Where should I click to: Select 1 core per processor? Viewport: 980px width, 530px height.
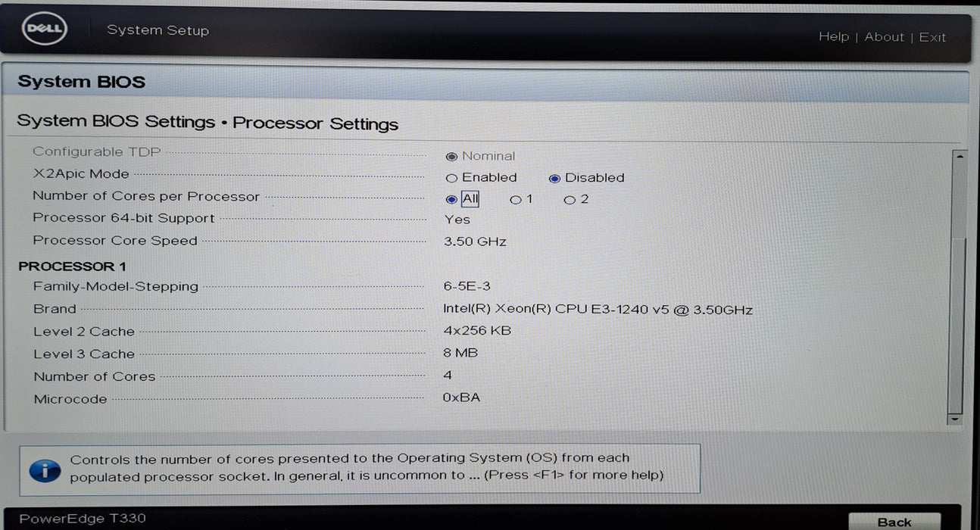(x=516, y=200)
